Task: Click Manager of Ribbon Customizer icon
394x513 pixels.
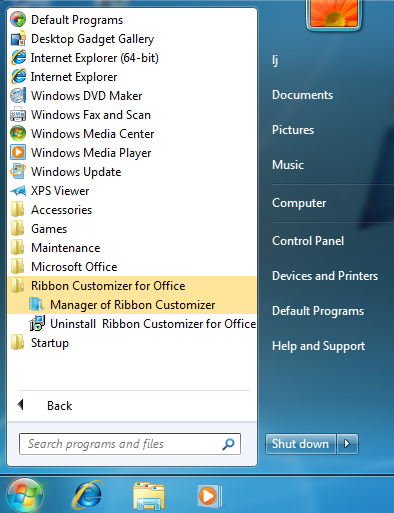Action: tap(37, 305)
